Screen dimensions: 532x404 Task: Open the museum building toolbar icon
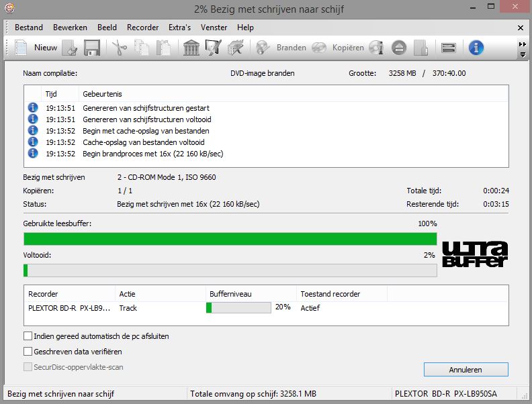pos(191,48)
